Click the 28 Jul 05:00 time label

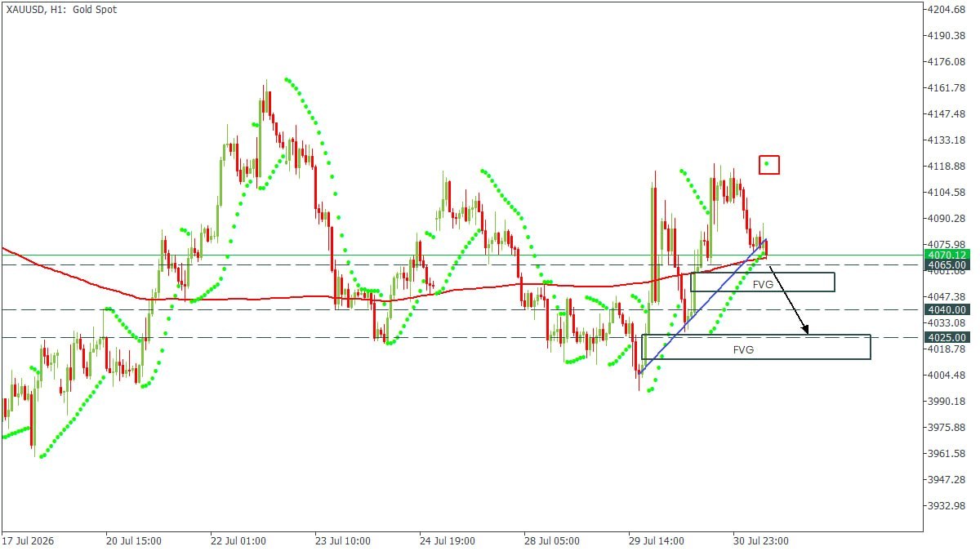coord(551,540)
